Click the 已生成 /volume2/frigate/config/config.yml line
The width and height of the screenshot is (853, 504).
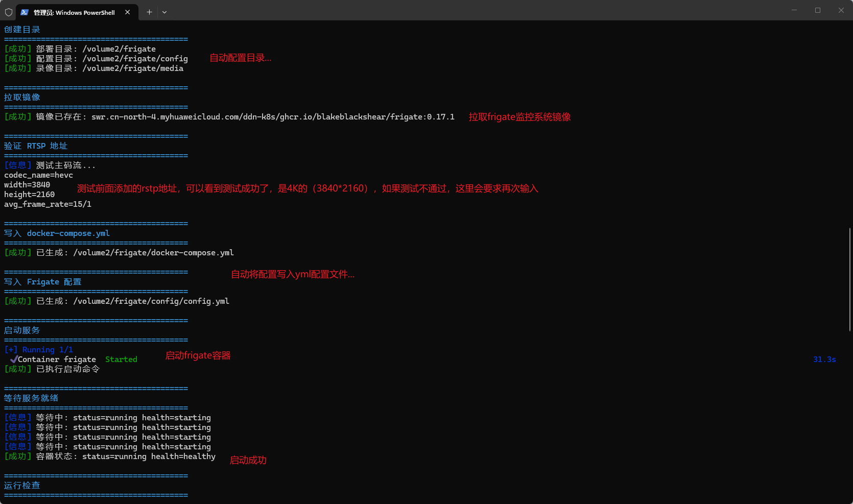point(117,301)
